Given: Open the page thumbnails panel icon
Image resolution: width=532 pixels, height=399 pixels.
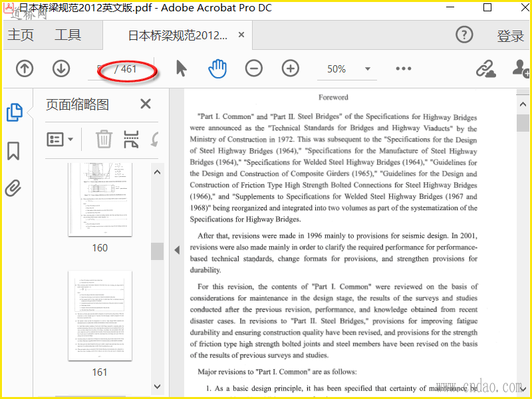Looking at the screenshot, I should click(14, 112).
